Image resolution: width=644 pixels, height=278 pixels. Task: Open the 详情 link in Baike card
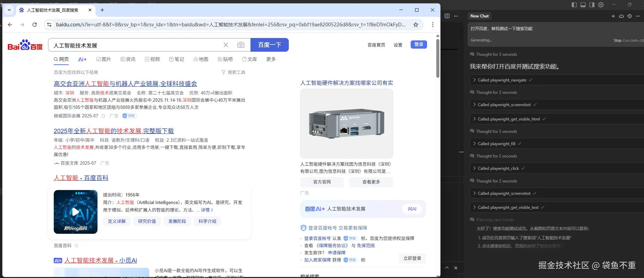[207, 210]
